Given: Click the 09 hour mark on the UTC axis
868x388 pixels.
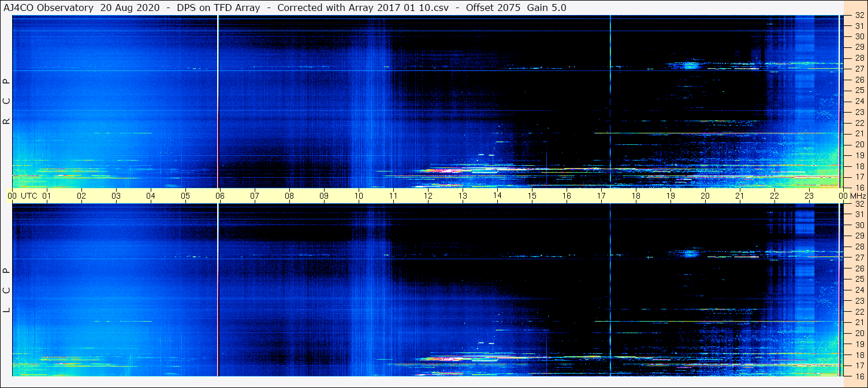Looking at the screenshot, I should pos(324,196).
